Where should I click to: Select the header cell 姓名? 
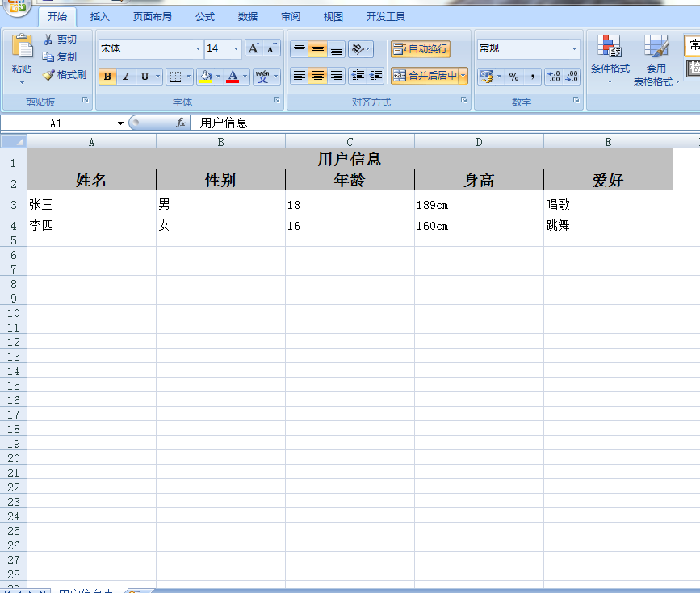(x=91, y=180)
